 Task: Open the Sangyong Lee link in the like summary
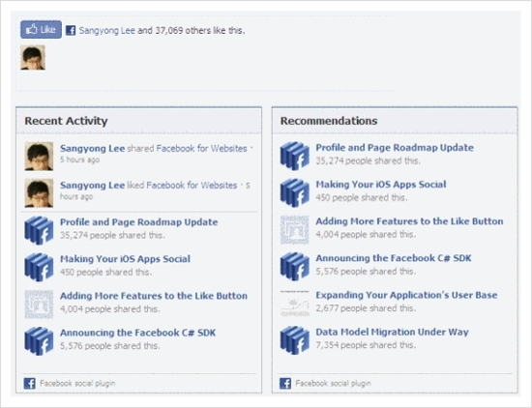point(107,31)
